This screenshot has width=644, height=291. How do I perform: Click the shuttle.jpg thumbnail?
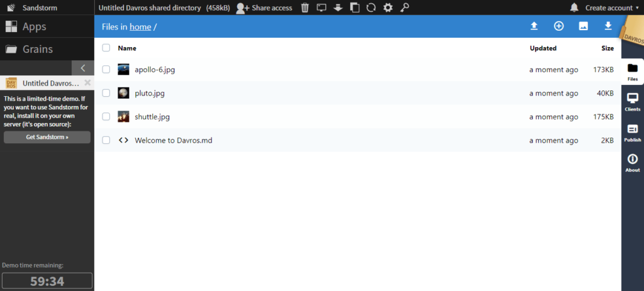[x=124, y=116]
